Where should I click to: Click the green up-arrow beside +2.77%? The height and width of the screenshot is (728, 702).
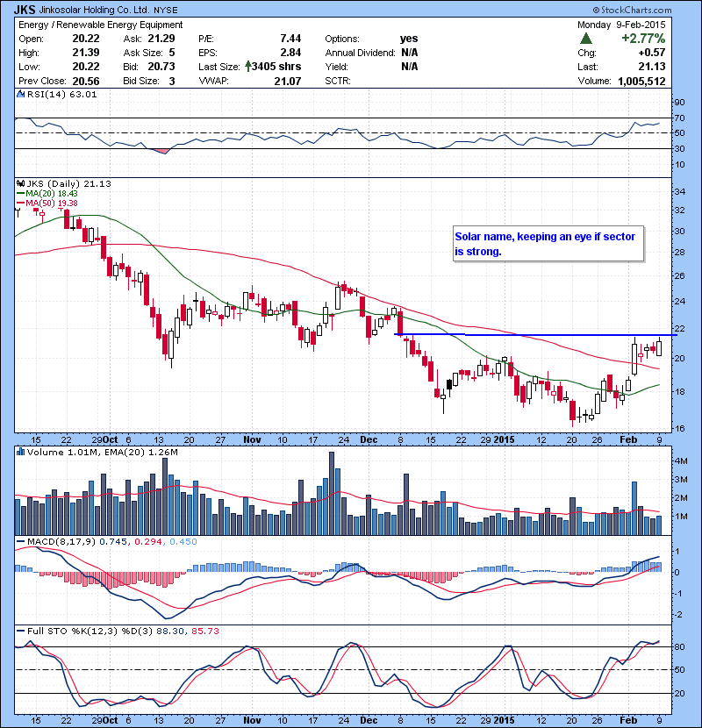coord(586,38)
